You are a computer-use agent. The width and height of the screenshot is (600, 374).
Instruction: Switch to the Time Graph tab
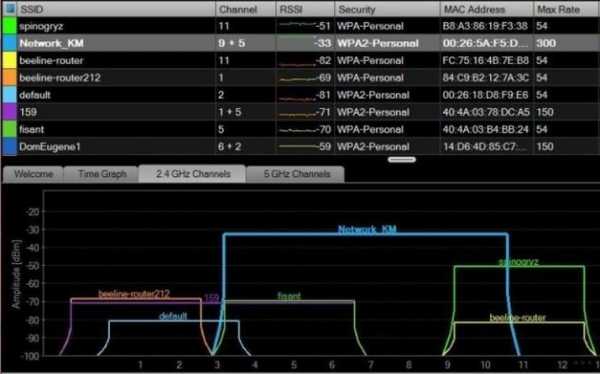[x=102, y=174]
